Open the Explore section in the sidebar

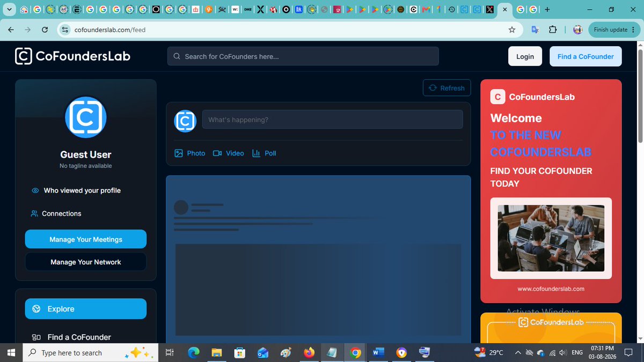pyautogui.click(x=86, y=309)
